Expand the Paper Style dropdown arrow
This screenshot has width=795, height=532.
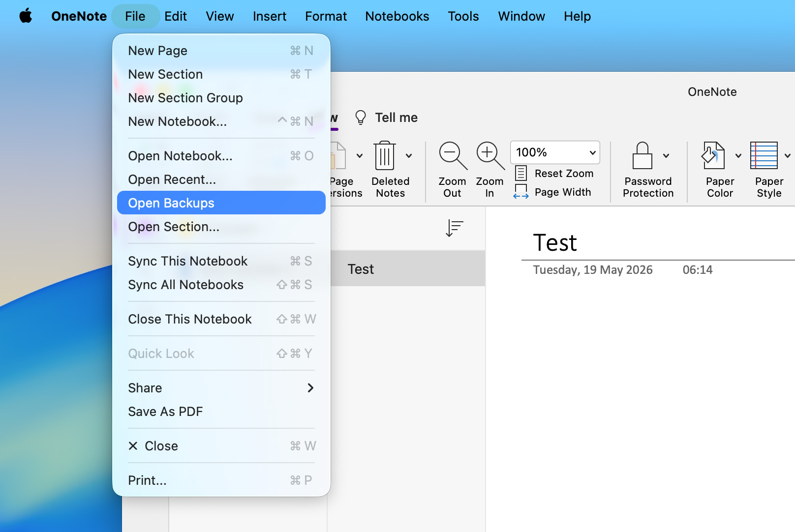point(788,156)
